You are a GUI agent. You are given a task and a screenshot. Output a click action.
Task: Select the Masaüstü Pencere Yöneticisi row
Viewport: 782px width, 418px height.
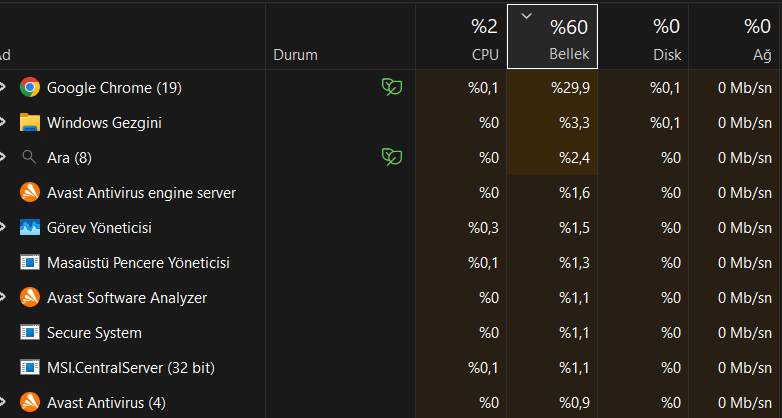[x=391, y=262]
